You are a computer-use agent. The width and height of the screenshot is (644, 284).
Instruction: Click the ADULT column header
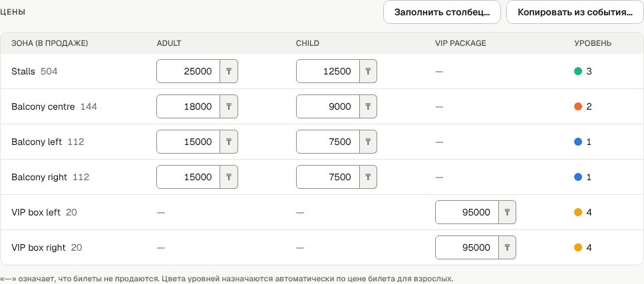(169, 43)
